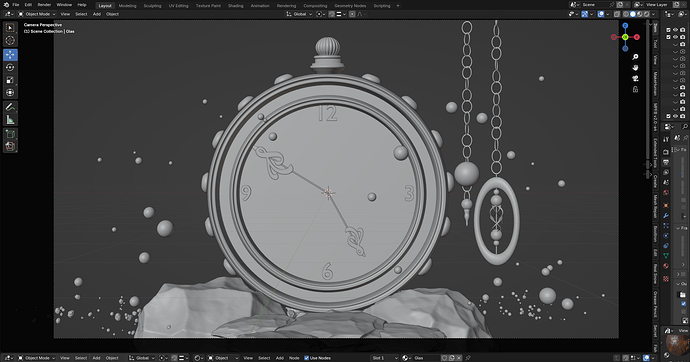
Task: Open the Active Tool settings tab in Properties
Action: (x=666, y=139)
